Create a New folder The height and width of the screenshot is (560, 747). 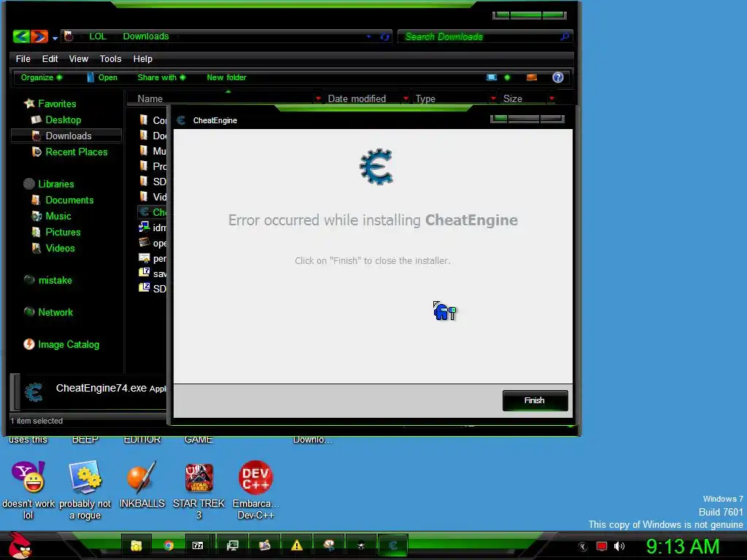226,77
